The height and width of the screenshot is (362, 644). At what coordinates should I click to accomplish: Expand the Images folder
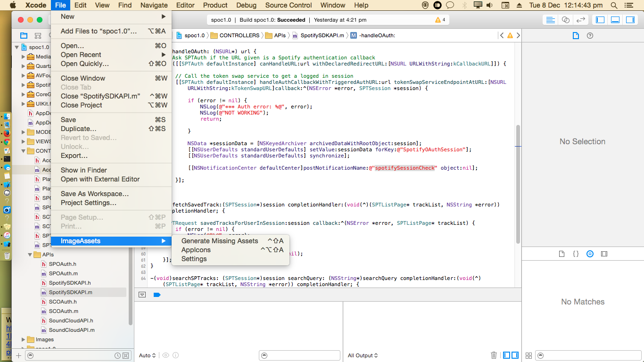click(24, 339)
